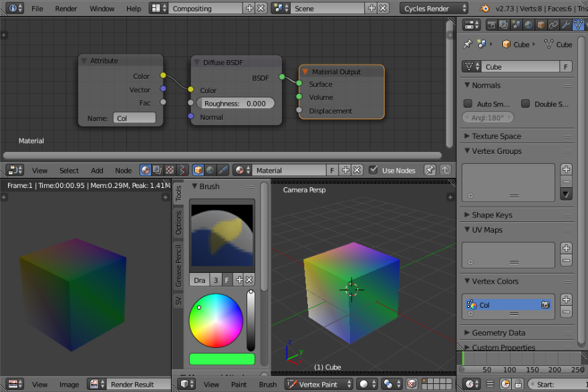588x392 pixels.
Task: Add a new brush with the plus icon
Action: pyautogui.click(x=239, y=280)
